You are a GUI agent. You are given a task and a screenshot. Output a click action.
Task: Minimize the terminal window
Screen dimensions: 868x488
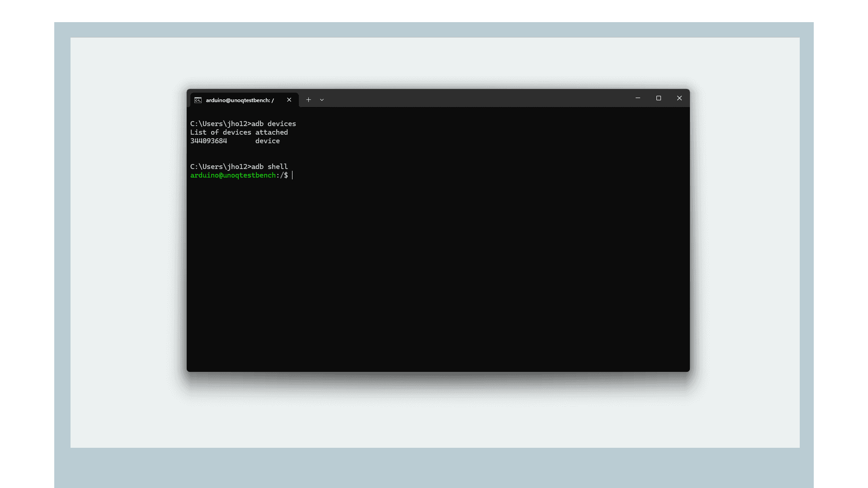click(637, 98)
